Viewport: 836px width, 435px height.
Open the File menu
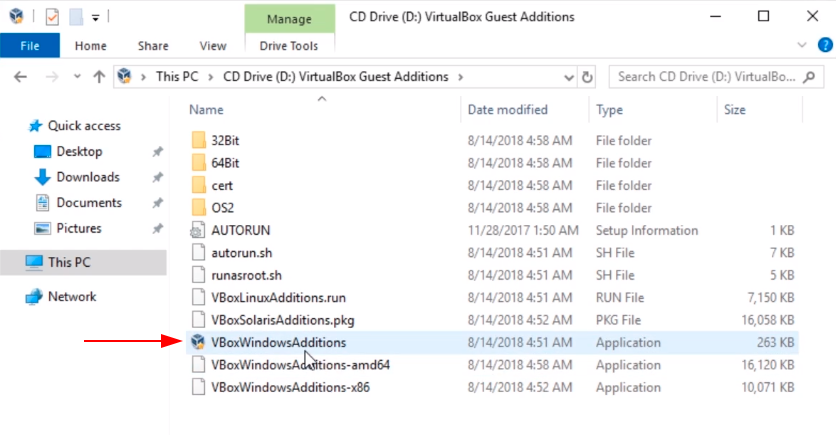[30, 46]
